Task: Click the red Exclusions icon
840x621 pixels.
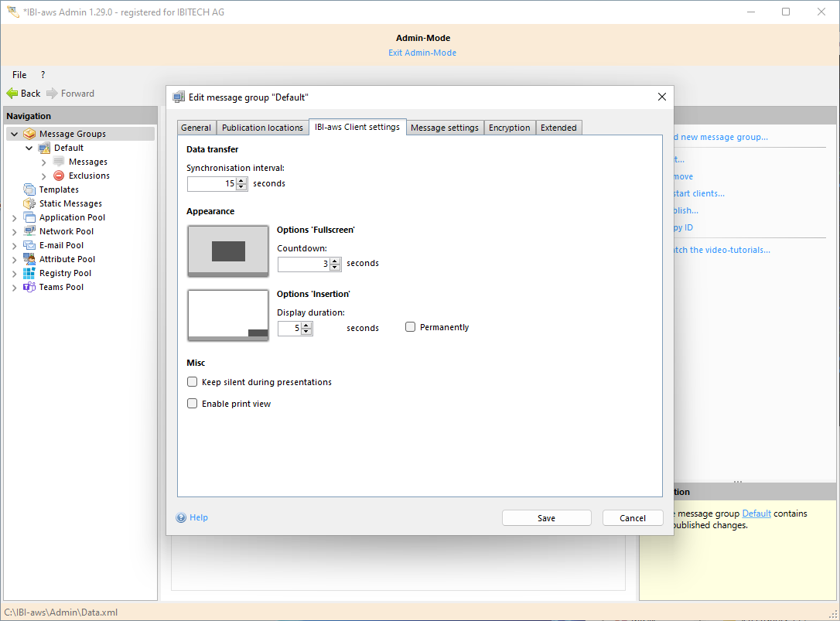Action: [59, 176]
